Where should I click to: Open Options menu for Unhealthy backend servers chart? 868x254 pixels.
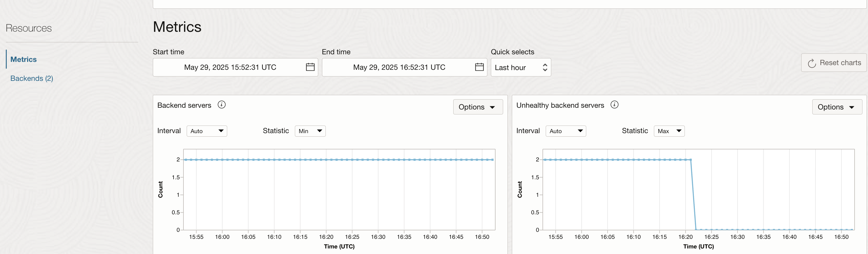tap(837, 107)
